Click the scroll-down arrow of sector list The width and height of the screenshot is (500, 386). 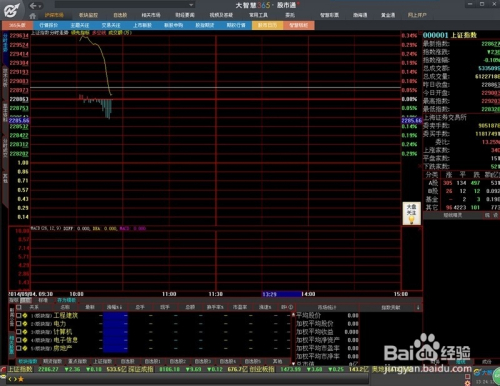point(293,364)
